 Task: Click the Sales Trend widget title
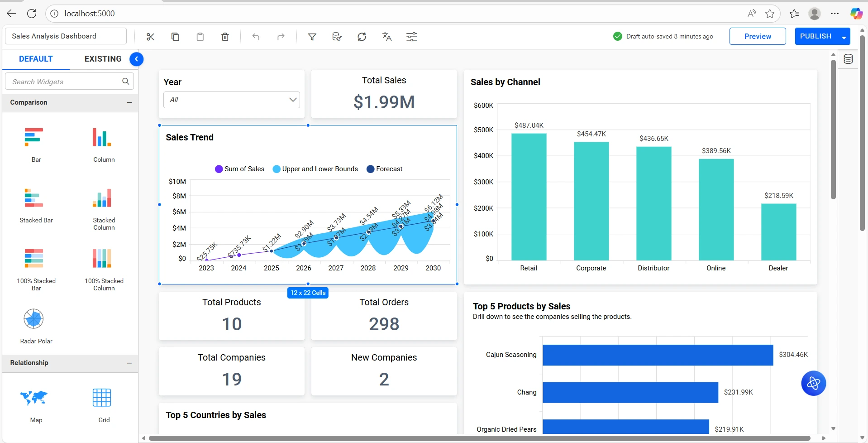[x=190, y=137]
